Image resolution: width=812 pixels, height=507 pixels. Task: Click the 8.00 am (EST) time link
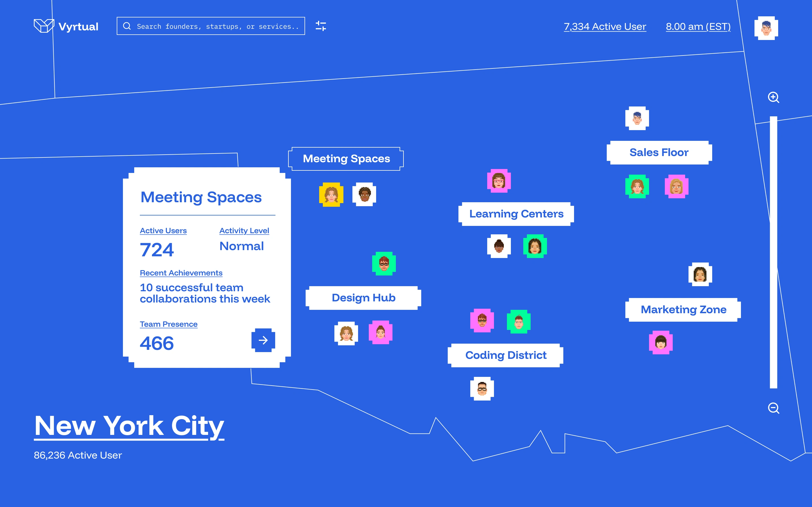[698, 26]
